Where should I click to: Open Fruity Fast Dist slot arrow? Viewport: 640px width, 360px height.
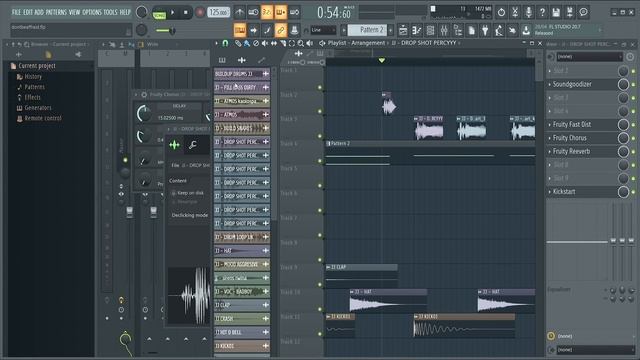click(x=549, y=124)
